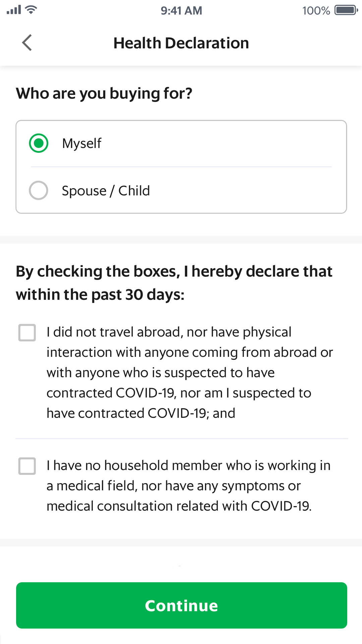
Task: Tap the household member declaration text
Action: [188, 486]
